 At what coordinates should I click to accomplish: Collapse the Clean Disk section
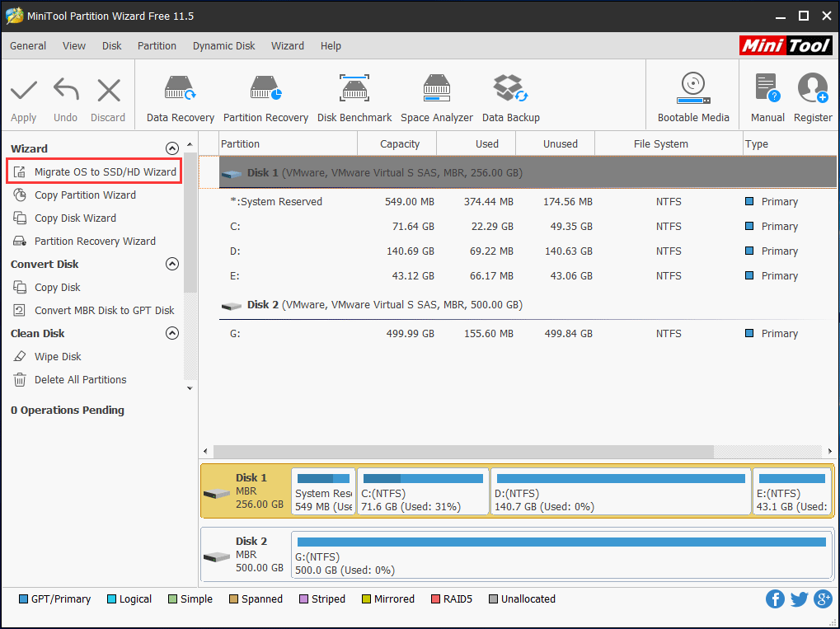[172, 333]
